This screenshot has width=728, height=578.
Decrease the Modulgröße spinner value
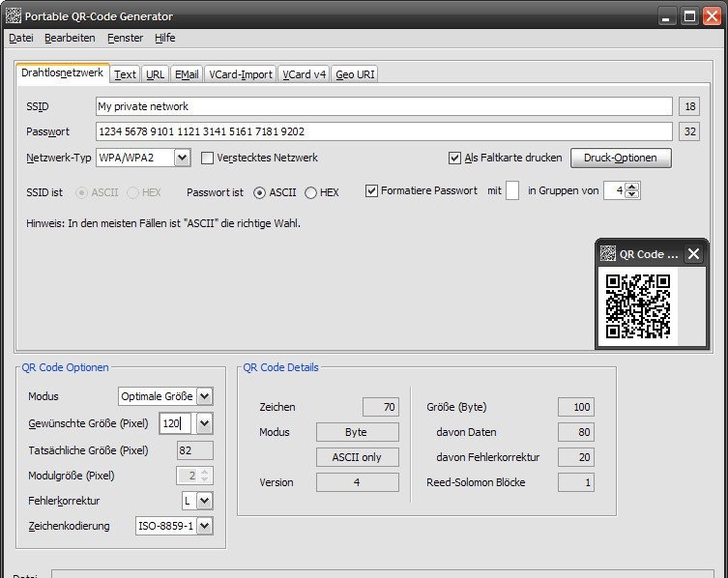pos(205,479)
